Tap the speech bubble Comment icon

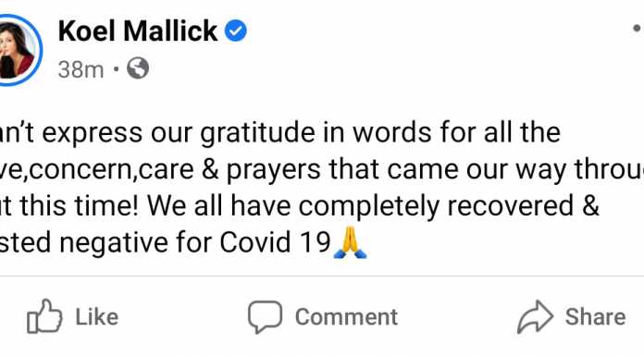[265, 316]
